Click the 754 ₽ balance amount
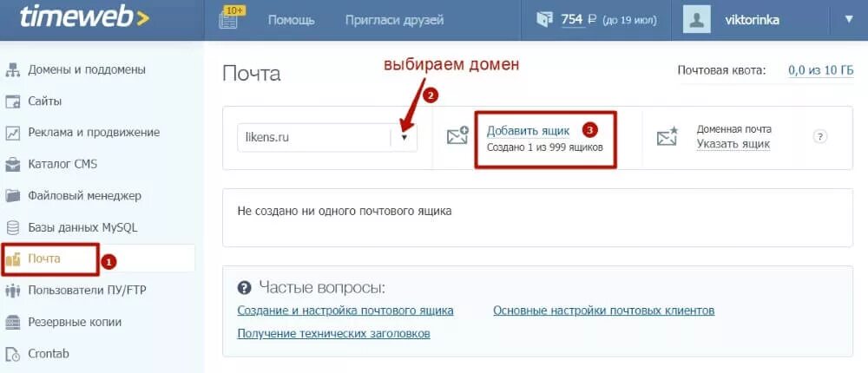This screenshot has height=373, width=868. 578,20
